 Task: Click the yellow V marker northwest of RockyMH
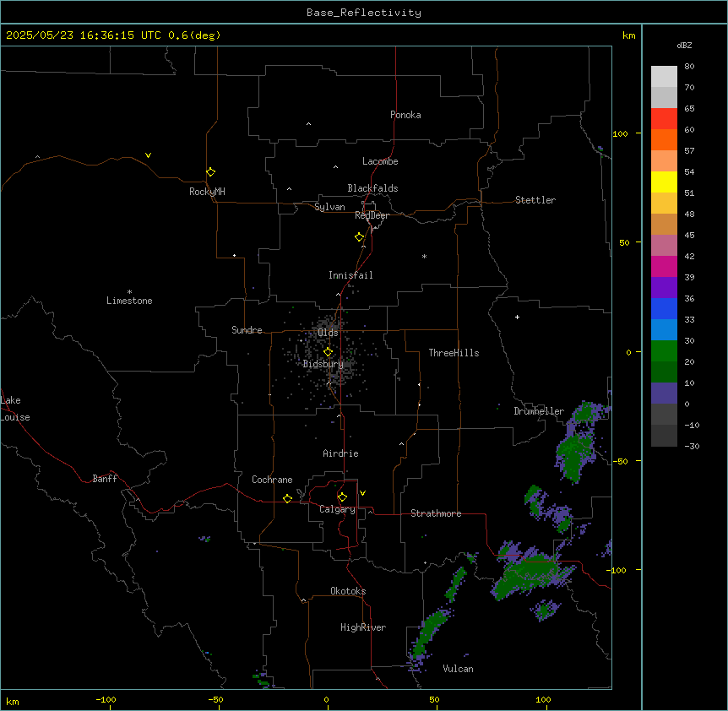click(x=148, y=155)
